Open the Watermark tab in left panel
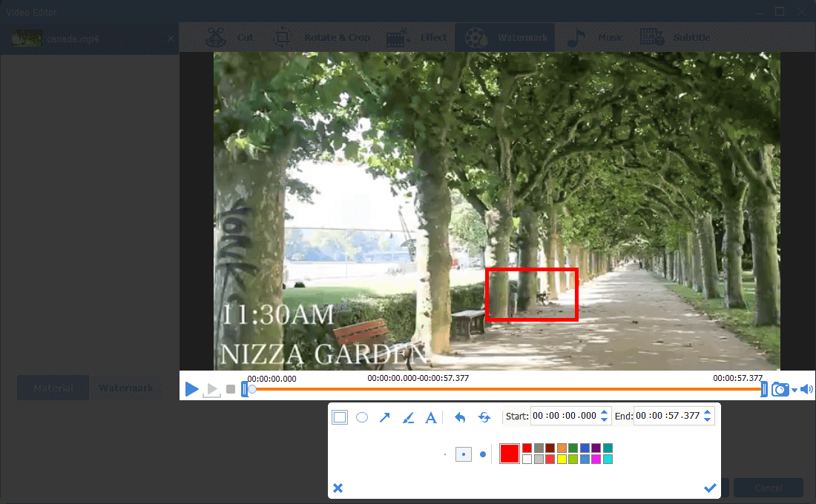Viewport: 816px width, 504px height. point(126,388)
